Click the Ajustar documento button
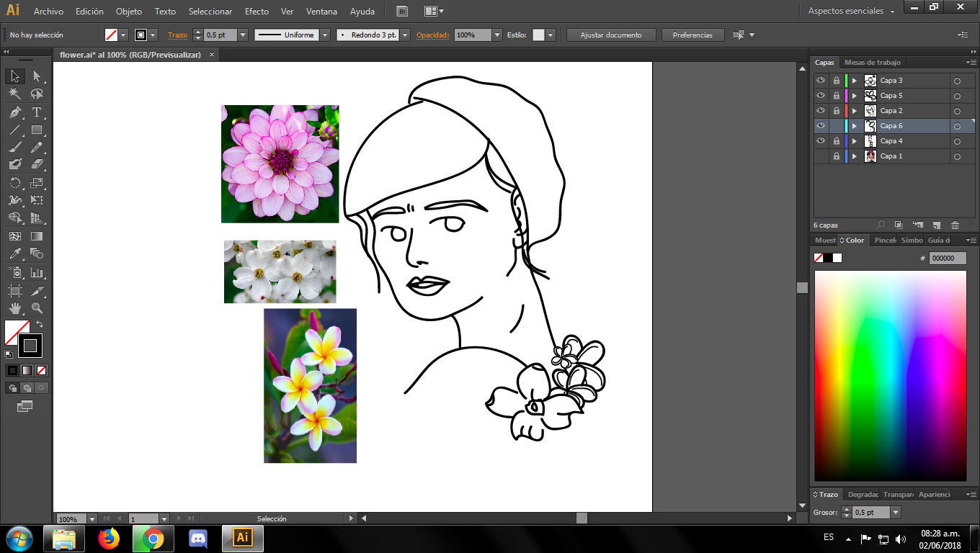Viewport: 980px width, 553px height. point(611,35)
